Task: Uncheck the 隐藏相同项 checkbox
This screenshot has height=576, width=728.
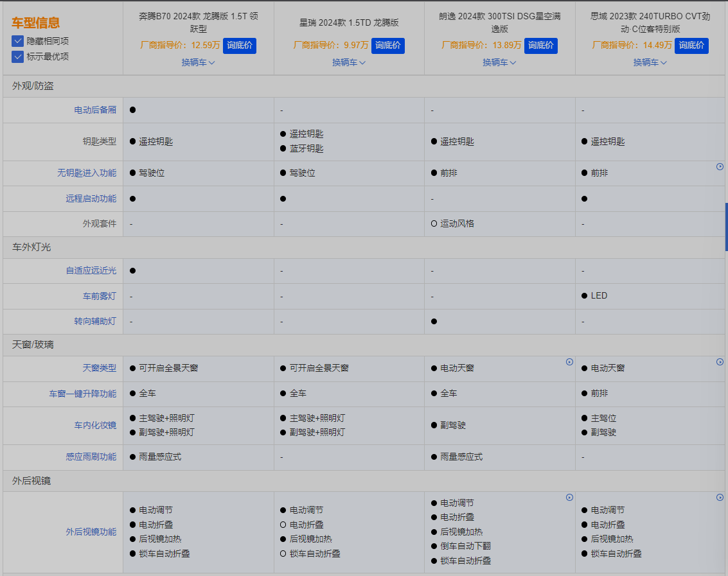Action: pyautogui.click(x=17, y=41)
